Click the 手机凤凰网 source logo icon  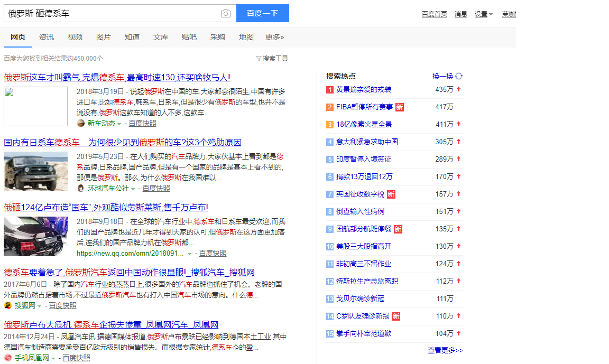coord(8,358)
